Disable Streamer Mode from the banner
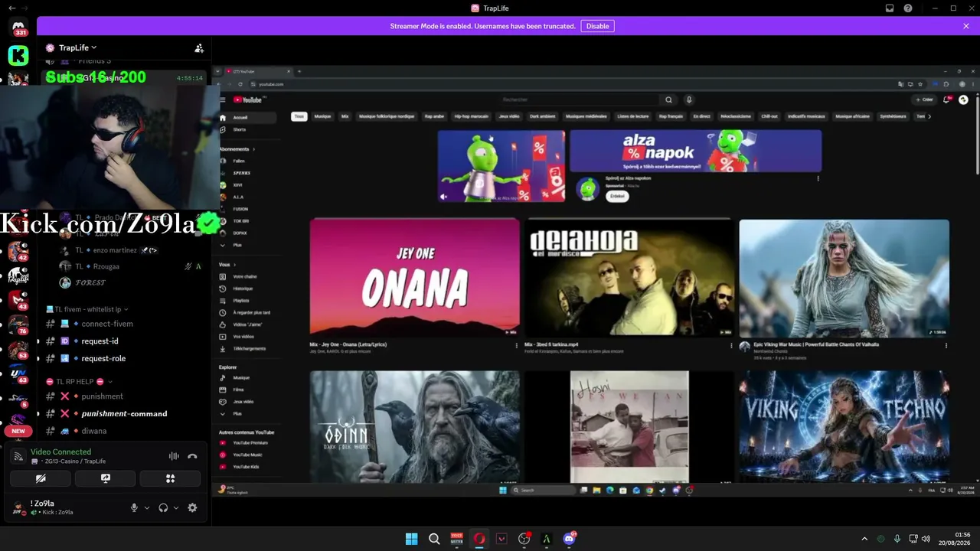The image size is (980, 551). [597, 26]
